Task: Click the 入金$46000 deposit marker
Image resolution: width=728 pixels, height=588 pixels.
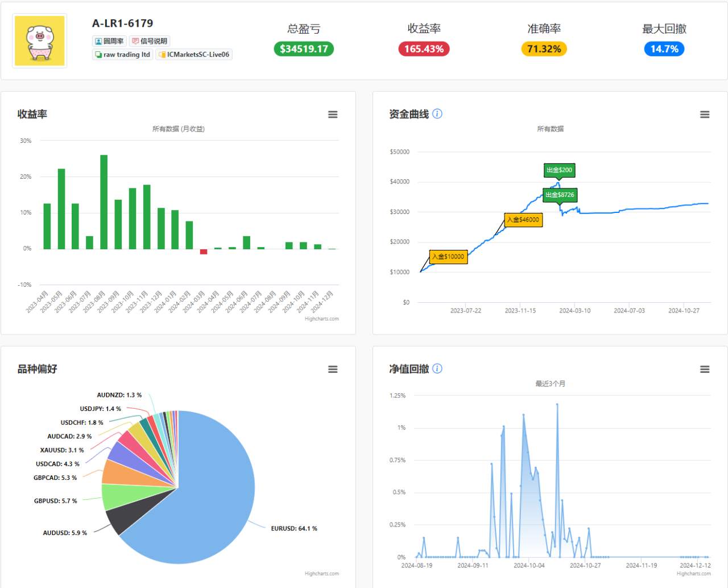Action: click(x=523, y=220)
